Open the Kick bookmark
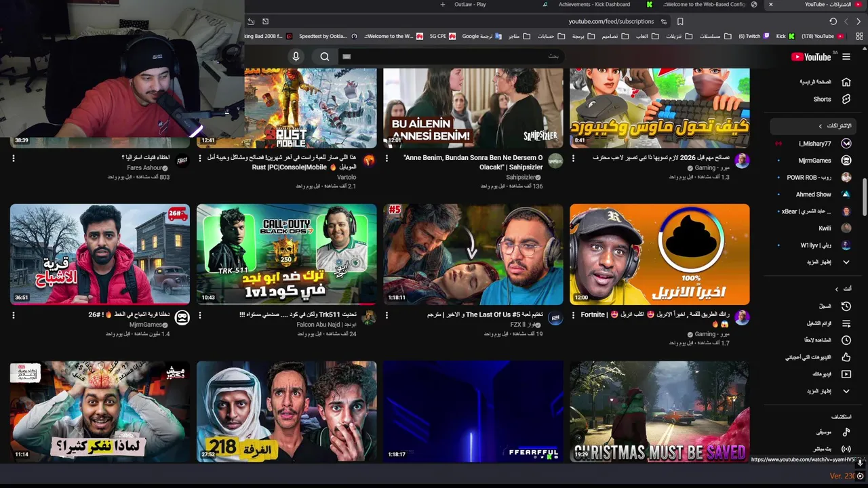This screenshot has height=488, width=868. click(786, 36)
